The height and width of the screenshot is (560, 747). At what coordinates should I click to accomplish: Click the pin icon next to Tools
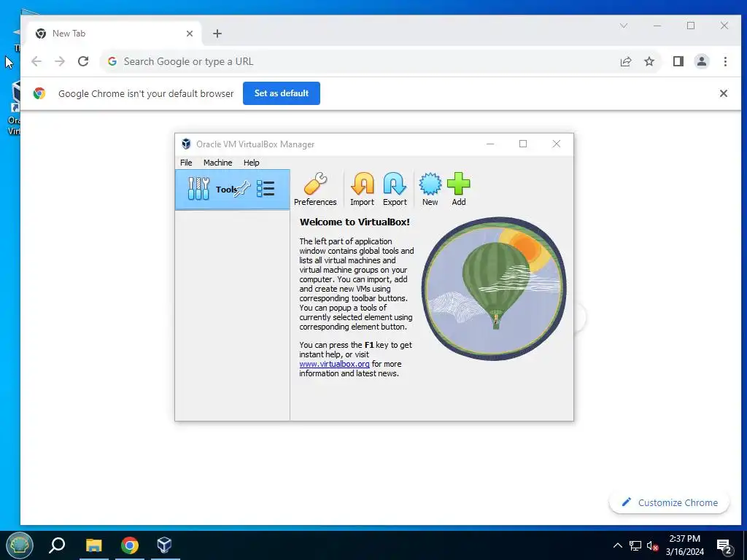click(x=242, y=189)
